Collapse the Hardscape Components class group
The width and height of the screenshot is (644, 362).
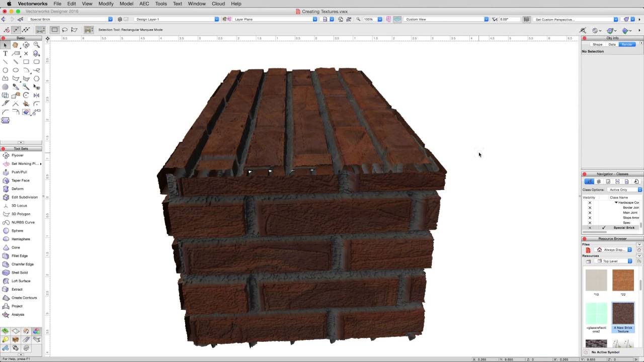616,203
